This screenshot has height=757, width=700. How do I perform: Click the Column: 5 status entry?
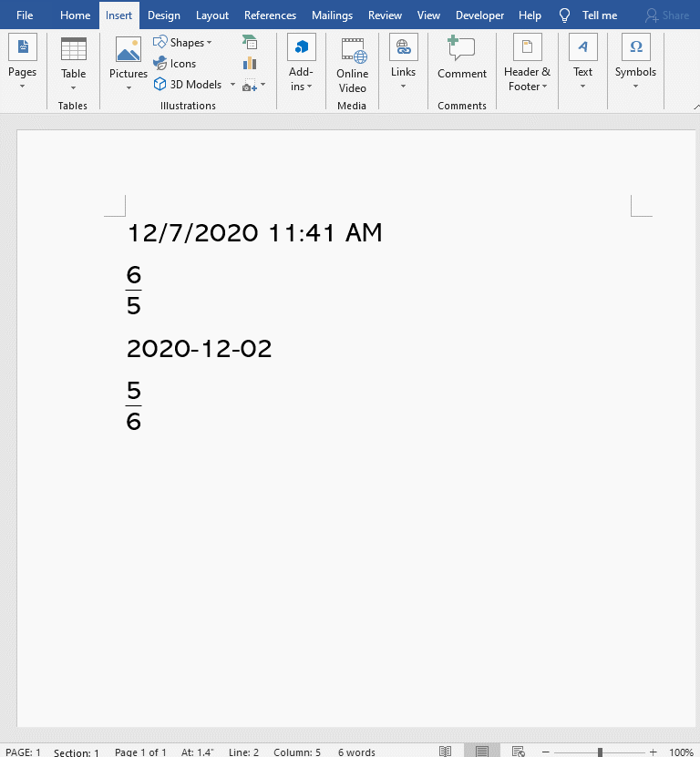pos(297,752)
